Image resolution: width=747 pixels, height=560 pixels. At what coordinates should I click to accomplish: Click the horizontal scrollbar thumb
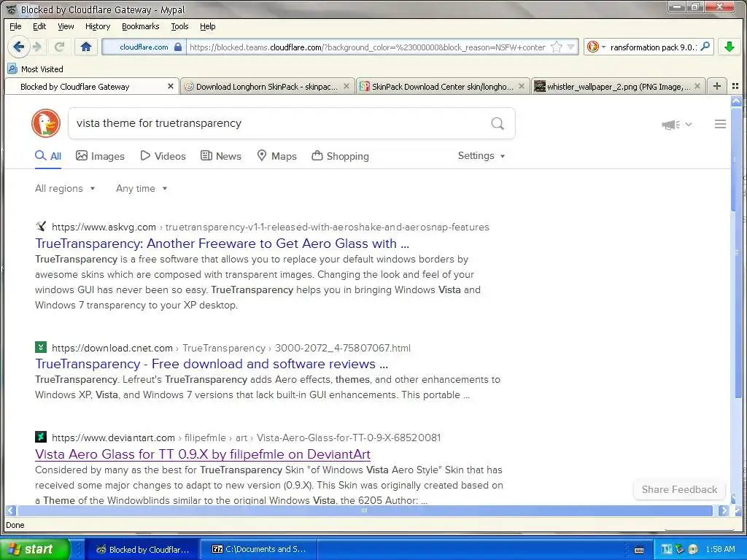tap(365, 510)
